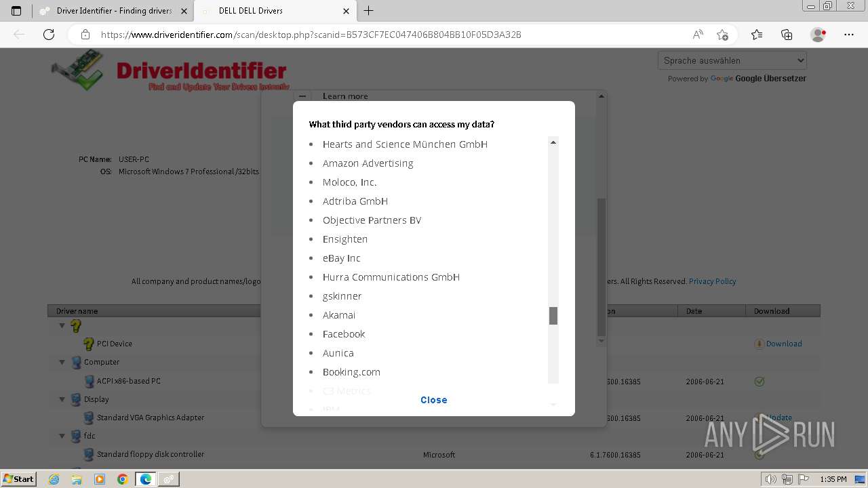This screenshot has width=868, height=488.
Task: Collapse the fdc category
Action: click(x=62, y=436)
